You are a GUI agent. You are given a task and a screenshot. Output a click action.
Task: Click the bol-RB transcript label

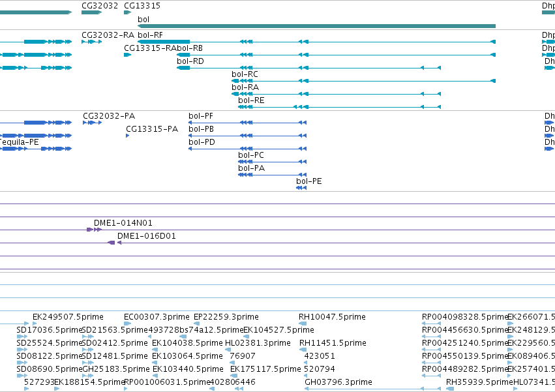(x=190, y=48)
